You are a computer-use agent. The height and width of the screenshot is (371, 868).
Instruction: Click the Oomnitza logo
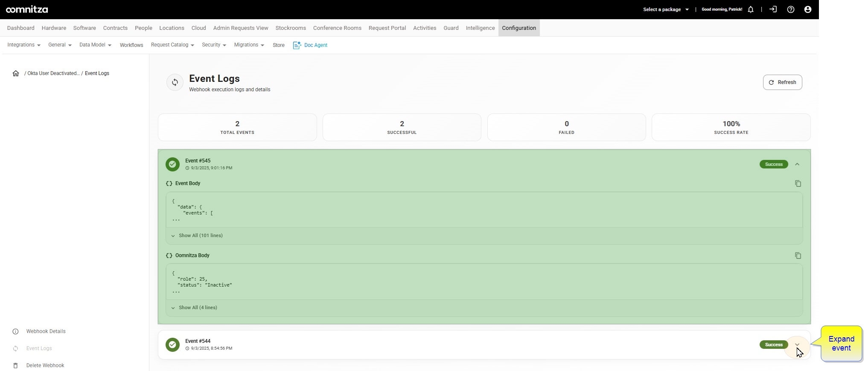pyautogui.click(x=27, y=9)
